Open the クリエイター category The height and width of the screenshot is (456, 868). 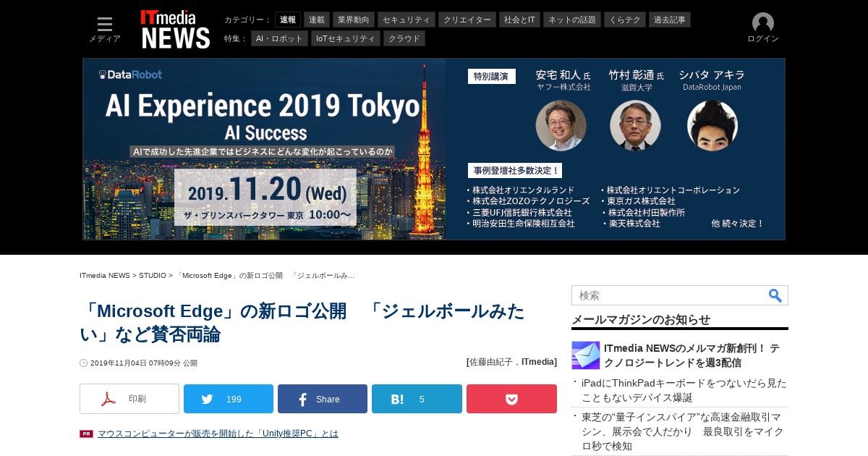[x=467, y=20]
